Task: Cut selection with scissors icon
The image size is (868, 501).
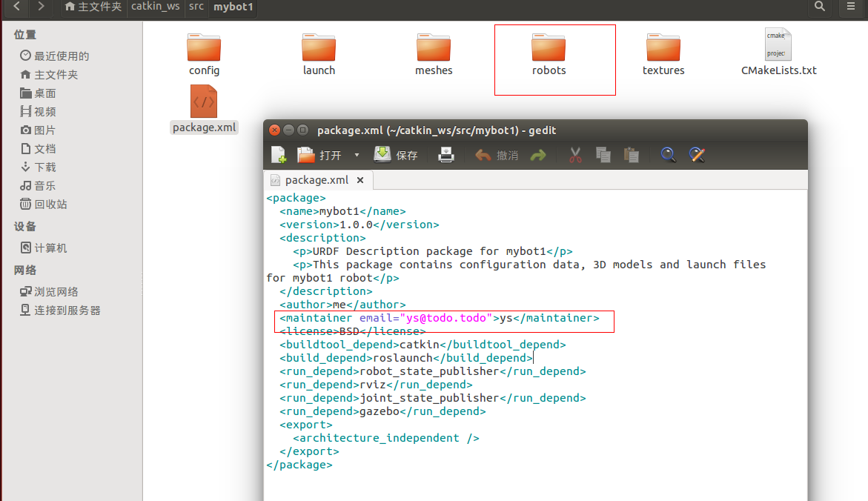Action: pos(576,155)
